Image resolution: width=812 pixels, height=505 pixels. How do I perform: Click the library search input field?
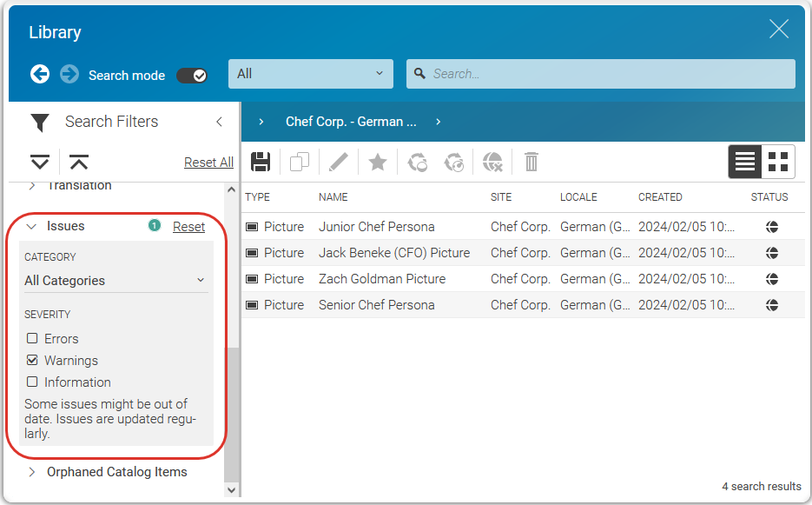click(608, 74)
